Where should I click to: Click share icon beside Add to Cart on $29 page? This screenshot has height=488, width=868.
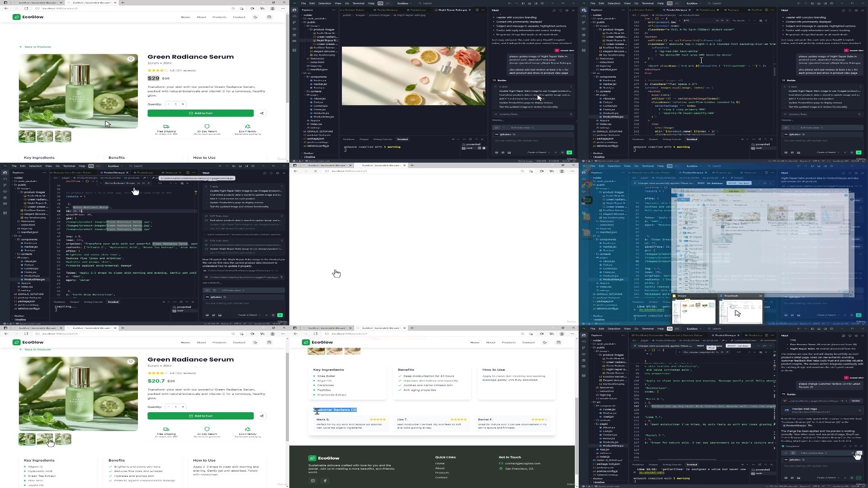coord(262,113)
